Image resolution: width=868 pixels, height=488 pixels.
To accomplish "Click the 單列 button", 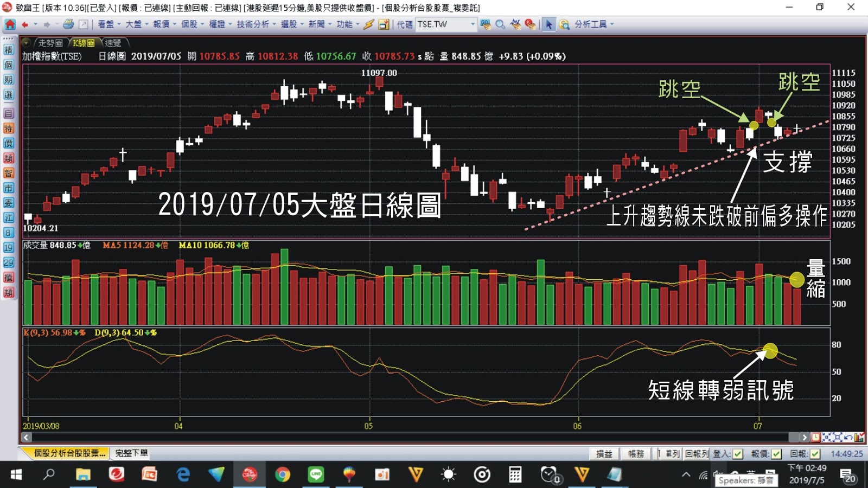I will coord(673,454).
